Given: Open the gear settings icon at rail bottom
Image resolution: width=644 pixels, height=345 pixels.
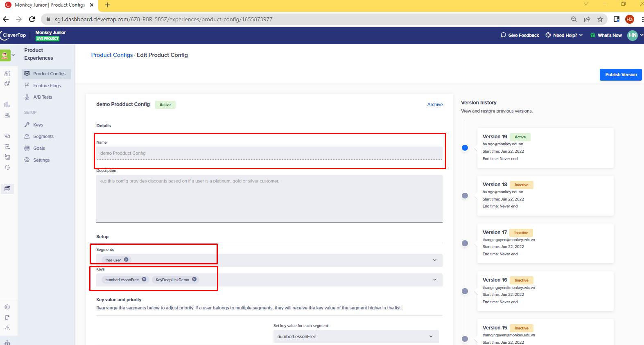Looking at the screenshot, I should tap(7, 307).
